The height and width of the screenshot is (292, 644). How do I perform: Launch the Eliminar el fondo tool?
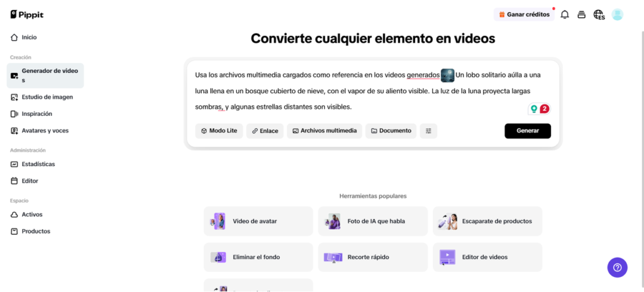(x=258, y=257)
